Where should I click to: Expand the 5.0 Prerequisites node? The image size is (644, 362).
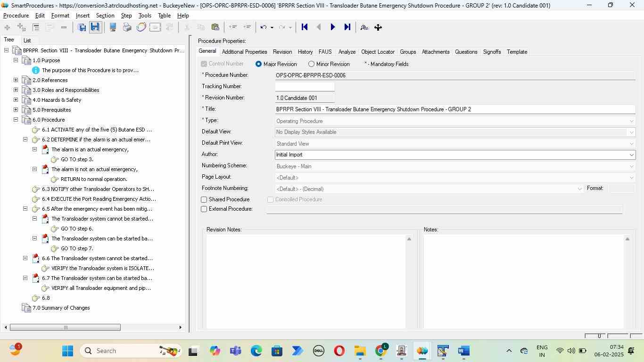(x=16, y=110)
